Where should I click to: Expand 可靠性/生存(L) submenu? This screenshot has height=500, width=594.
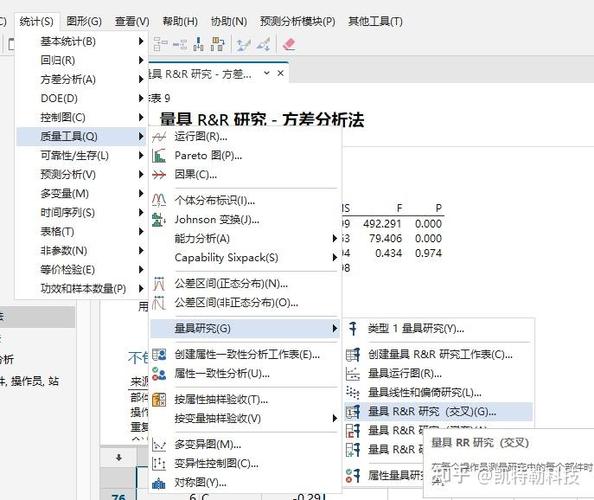tap(81, 155)
